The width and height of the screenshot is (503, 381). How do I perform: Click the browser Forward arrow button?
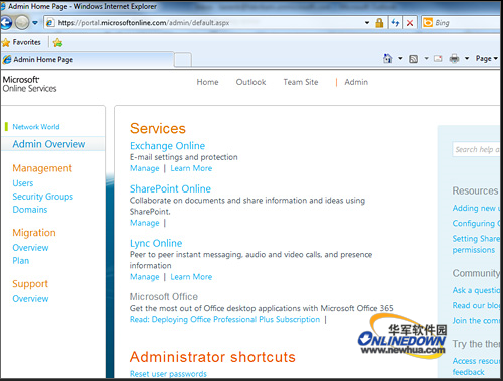pos(22,23)
